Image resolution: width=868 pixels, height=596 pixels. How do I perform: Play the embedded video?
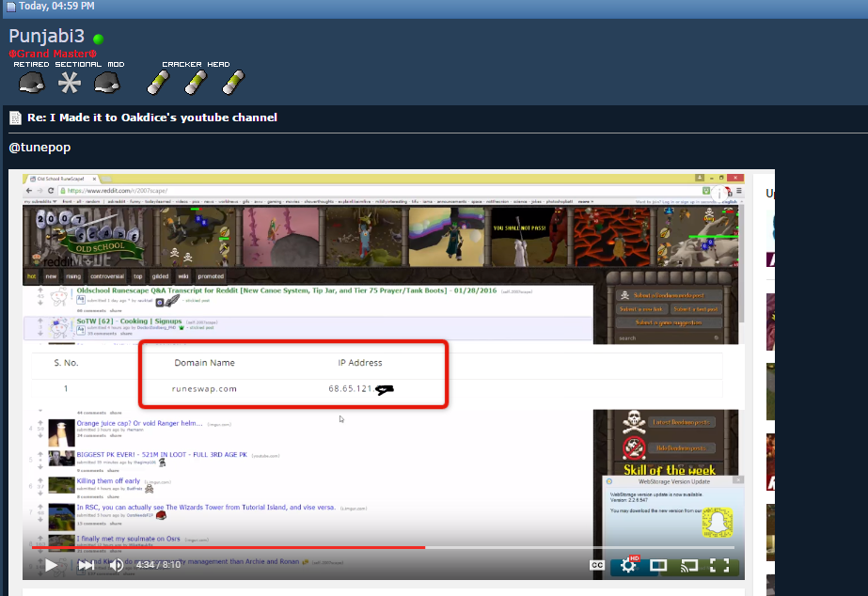tap(51, 565)
